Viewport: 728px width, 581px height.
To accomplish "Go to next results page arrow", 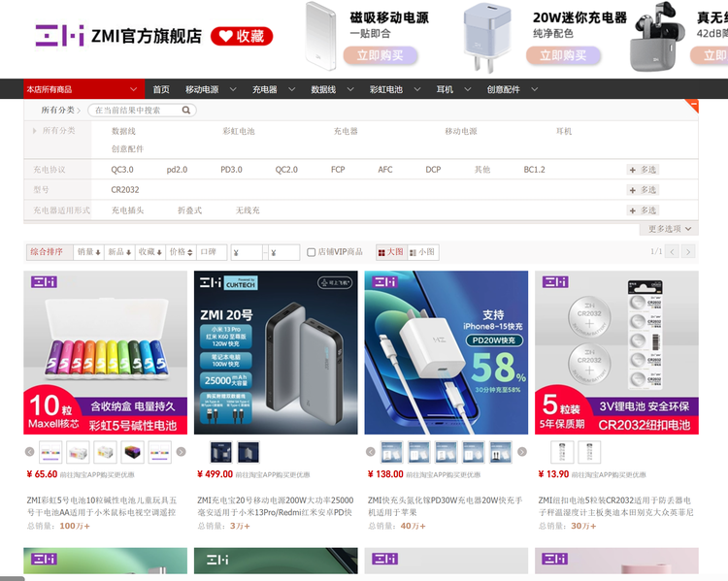I will (x=688, y=252).
